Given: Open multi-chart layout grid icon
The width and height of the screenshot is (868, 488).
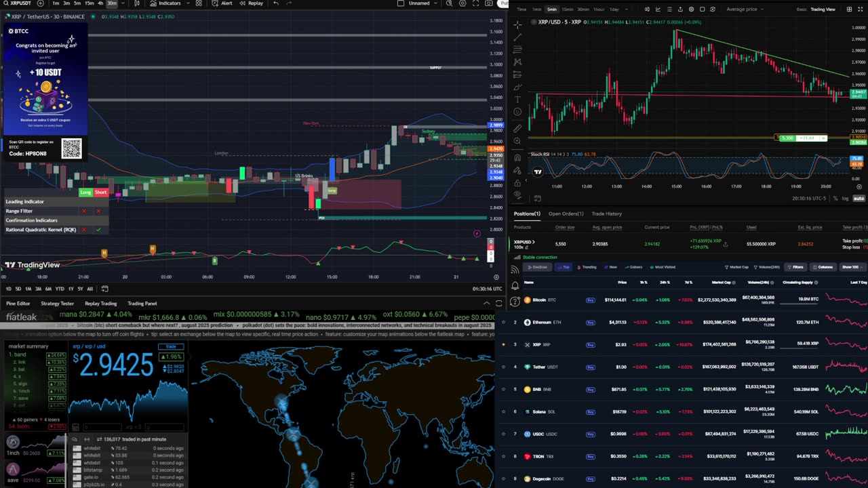Looking at the screenshot, I should coord(850,9).
